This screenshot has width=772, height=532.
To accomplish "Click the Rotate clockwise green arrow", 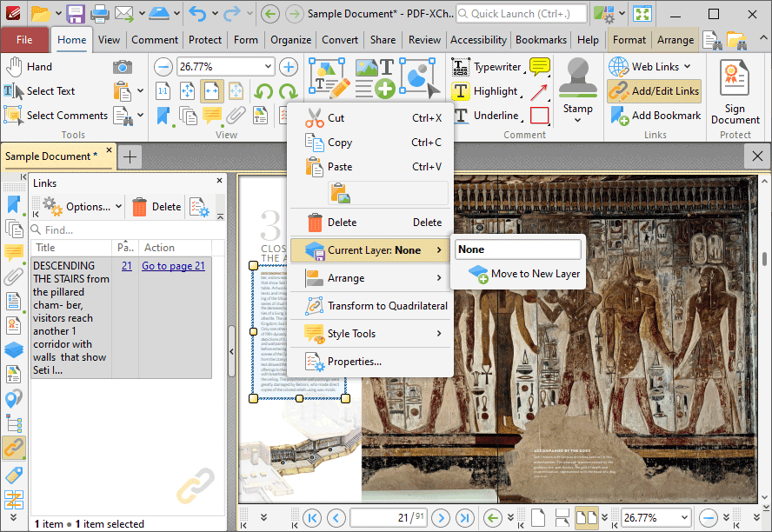I will [x=288, y=91].
